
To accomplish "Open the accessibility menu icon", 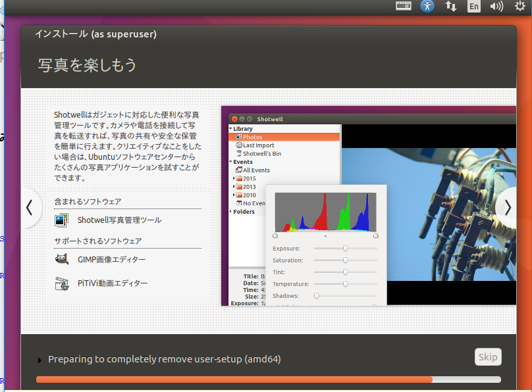I will click(x=427, y=6).
